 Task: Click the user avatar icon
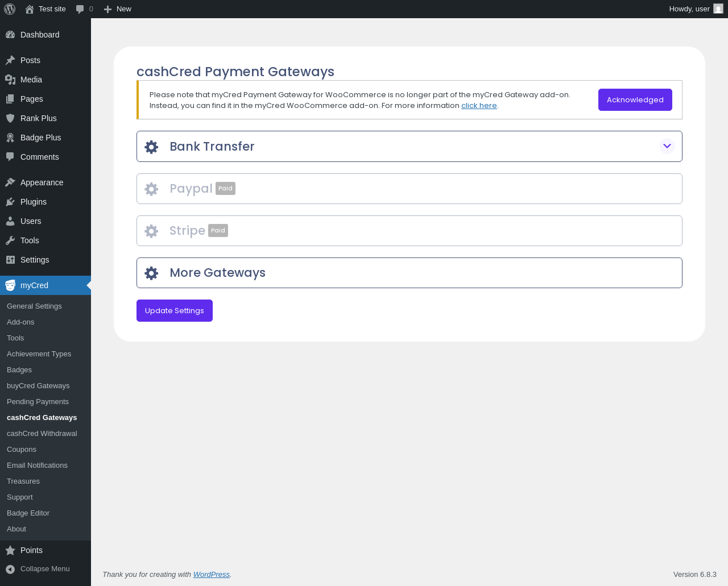[x=718, y=9]
